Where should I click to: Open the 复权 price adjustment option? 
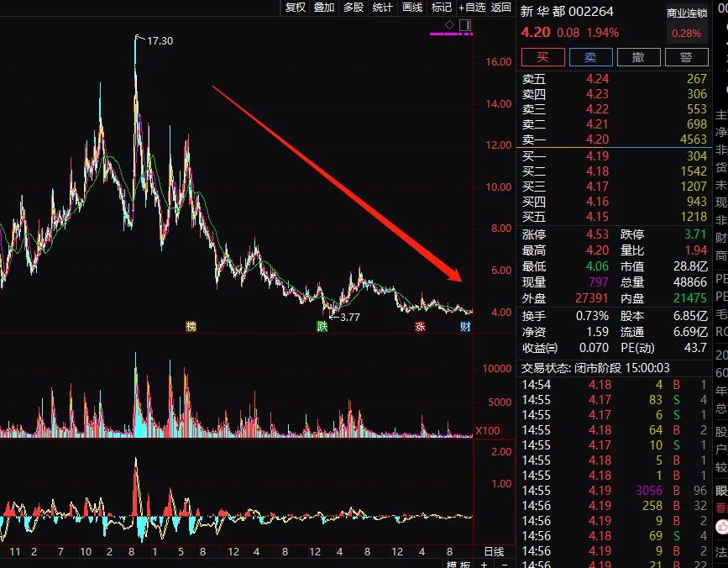coord(296,7)
